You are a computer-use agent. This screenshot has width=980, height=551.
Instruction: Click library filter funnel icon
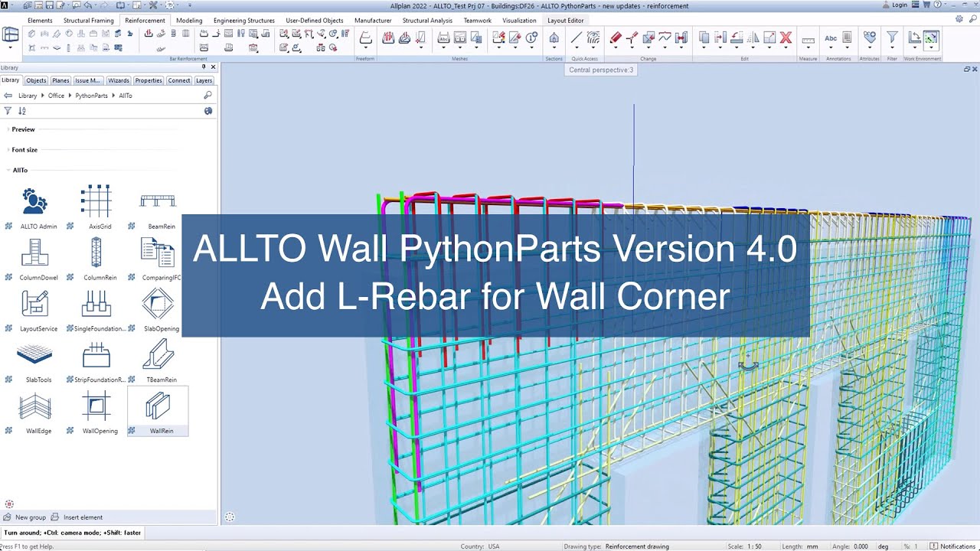pyautogui.click(x=8, y=111)
